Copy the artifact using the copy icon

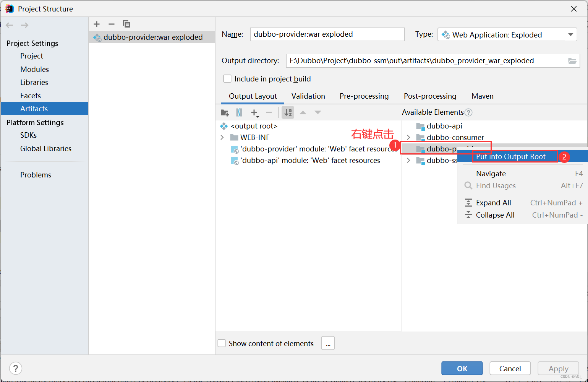(126, 24)
